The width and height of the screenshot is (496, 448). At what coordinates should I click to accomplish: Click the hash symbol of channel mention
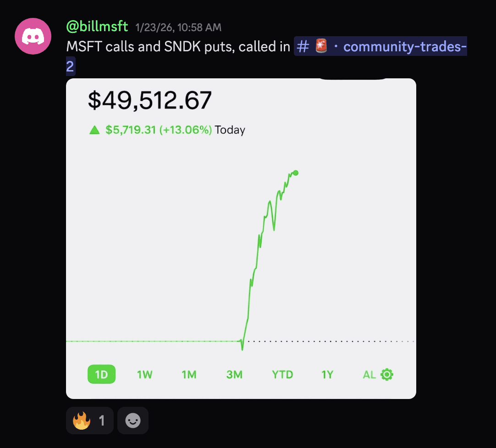tap(303, 46)
